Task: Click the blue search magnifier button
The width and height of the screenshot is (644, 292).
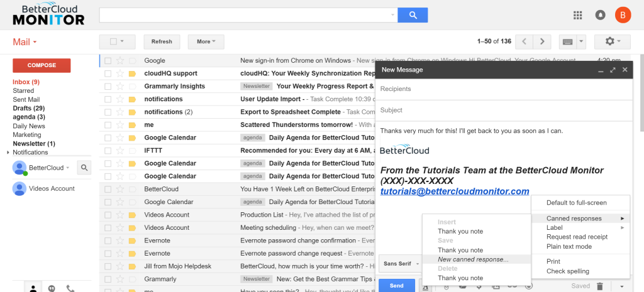Action: click(413, 15)
